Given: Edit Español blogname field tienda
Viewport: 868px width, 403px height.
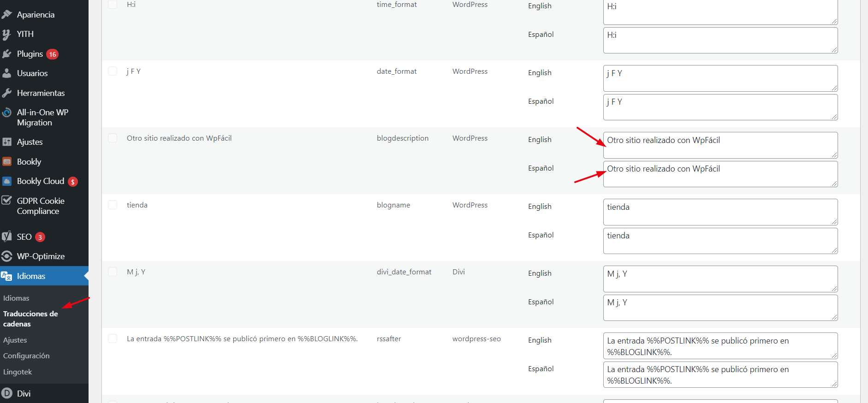Looking at the screenshot, I should pyautogui.click(x=720, y=241).
